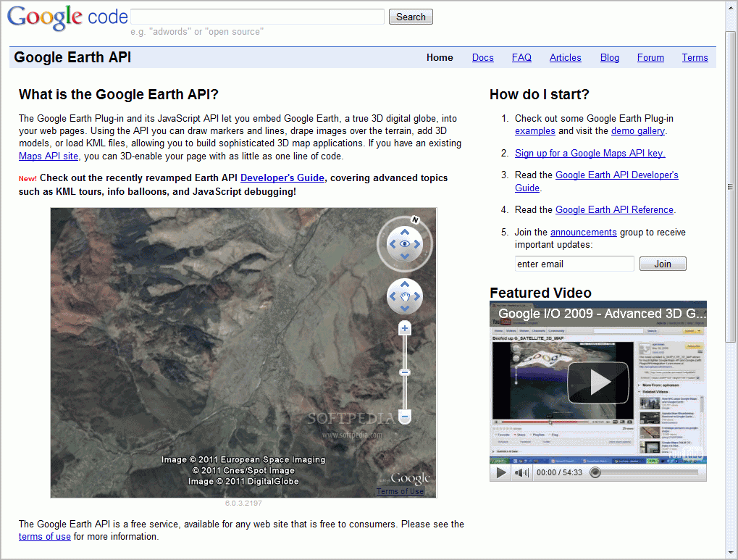Click the Featured Video heading

(x=540, y=293)
